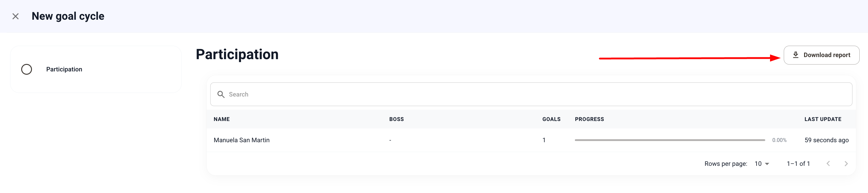Open Manuela San Martin's row
The image size is (868, 193).
coord(242,140)
